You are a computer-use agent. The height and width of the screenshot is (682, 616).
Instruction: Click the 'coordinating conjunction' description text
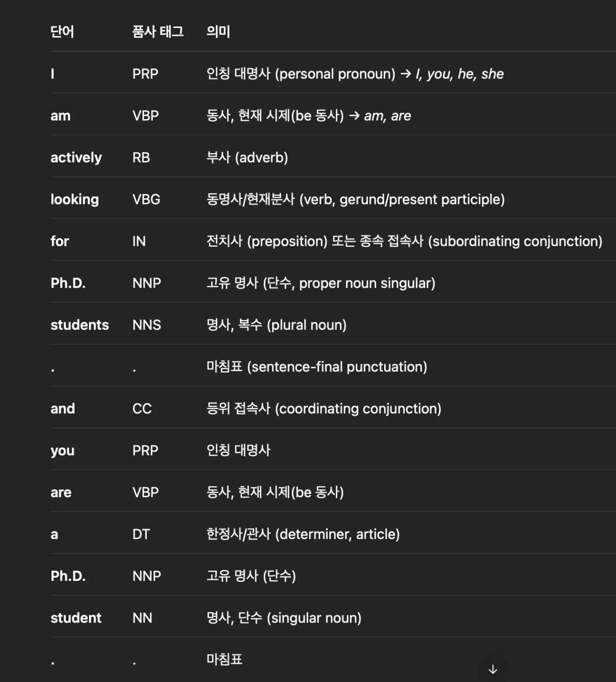pyautogui.click(x=358, y=409)
